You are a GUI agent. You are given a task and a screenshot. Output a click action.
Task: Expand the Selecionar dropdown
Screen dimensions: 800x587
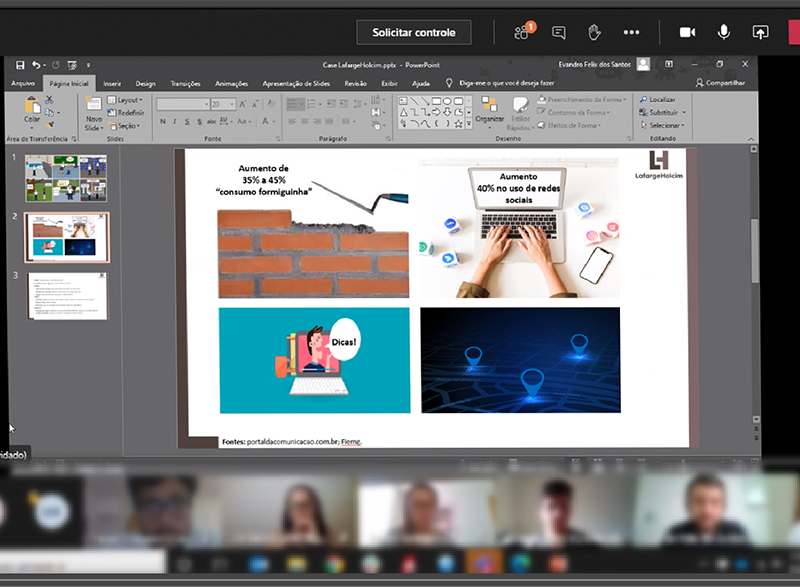tap(662, 125)
